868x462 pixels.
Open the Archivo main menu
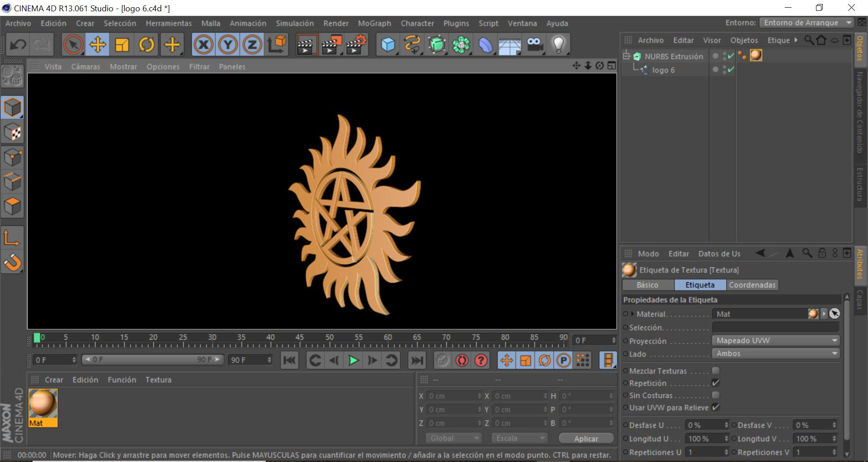[x=18, y=23]
